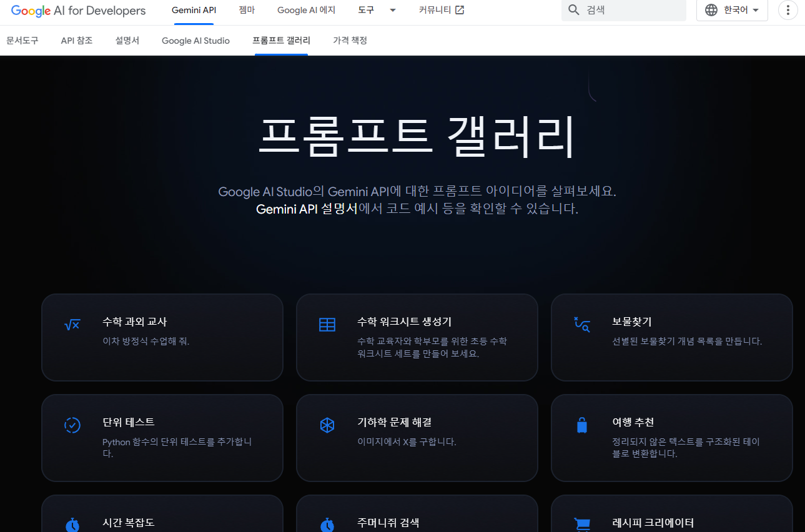The width and height of the screenshot is (805, 532).
Task: Open the 도구 menu item
Action: click(366, 10)
